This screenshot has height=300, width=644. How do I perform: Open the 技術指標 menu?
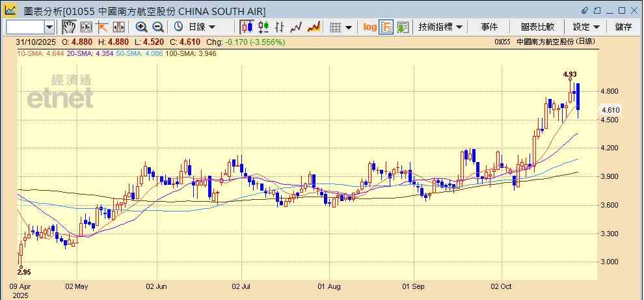click(440, 27)
